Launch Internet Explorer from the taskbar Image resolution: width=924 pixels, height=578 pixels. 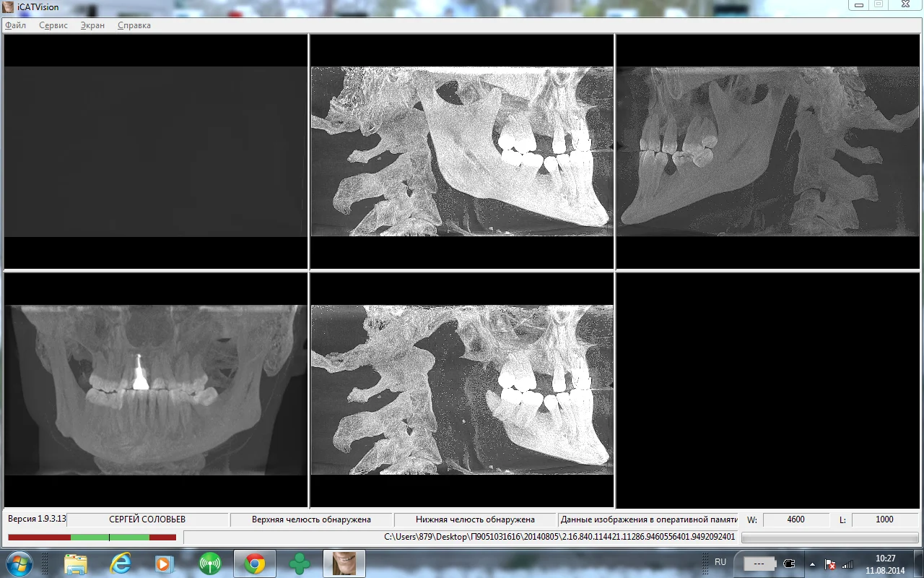click(x=121, y=564)
